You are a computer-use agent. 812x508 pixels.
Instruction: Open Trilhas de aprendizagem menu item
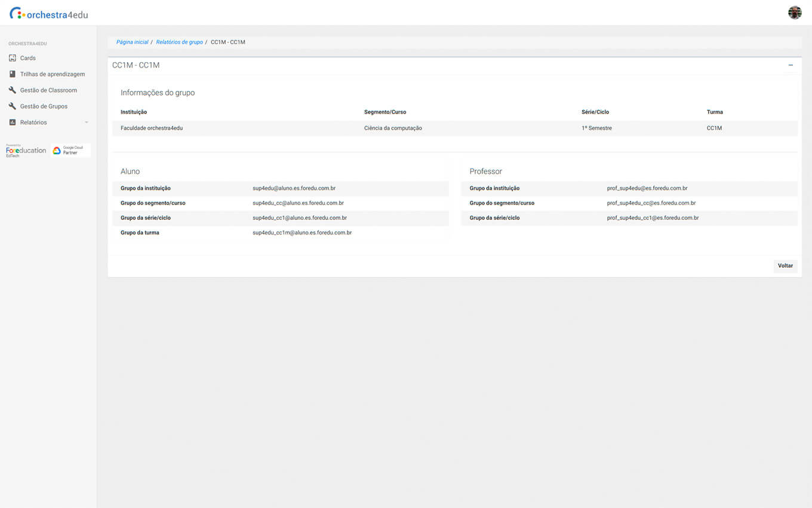[x=53, y=74]
